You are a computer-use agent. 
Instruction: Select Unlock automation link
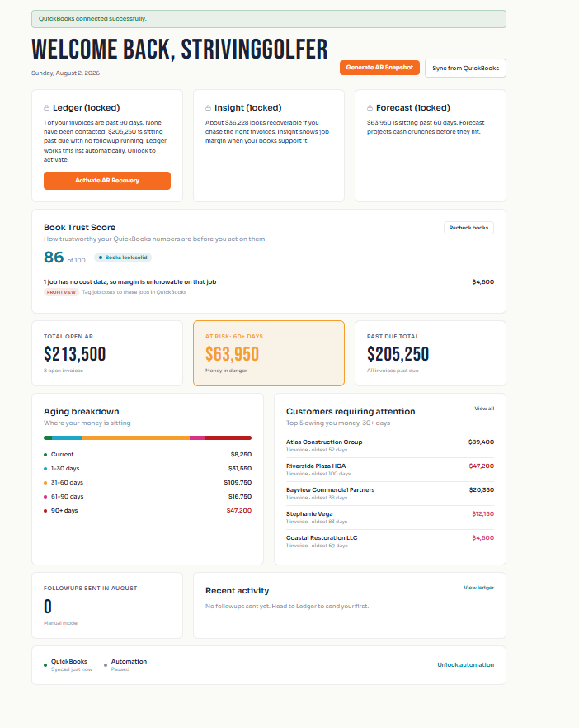coord(465,665)
